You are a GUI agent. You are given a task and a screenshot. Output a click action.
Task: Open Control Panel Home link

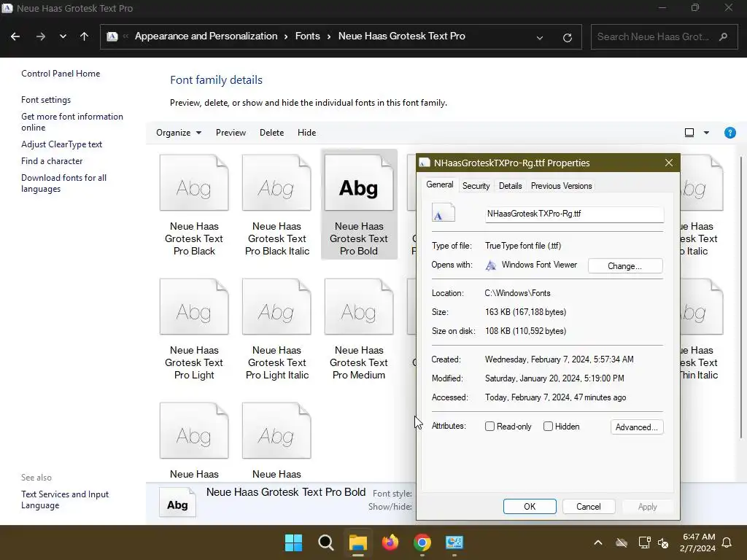coord(61,74)
